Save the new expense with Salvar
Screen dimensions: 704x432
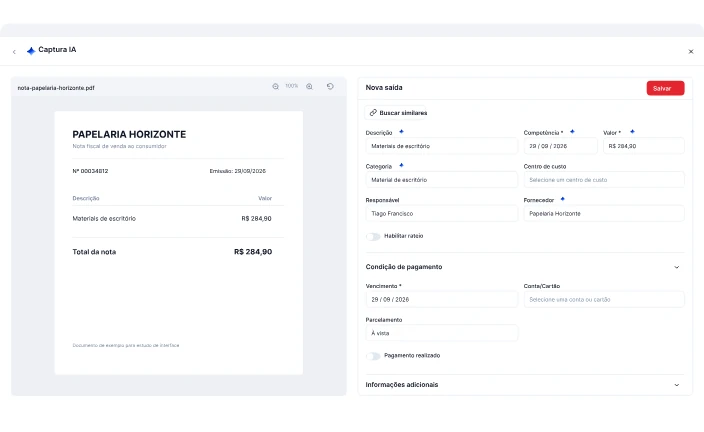point(665,88)
